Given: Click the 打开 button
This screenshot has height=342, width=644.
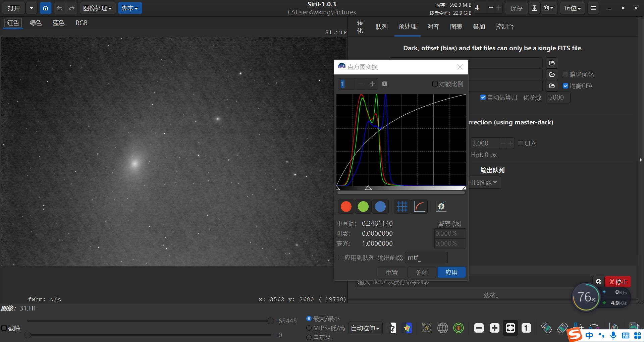Looking at the screenshot, I should tap(14, 8).
